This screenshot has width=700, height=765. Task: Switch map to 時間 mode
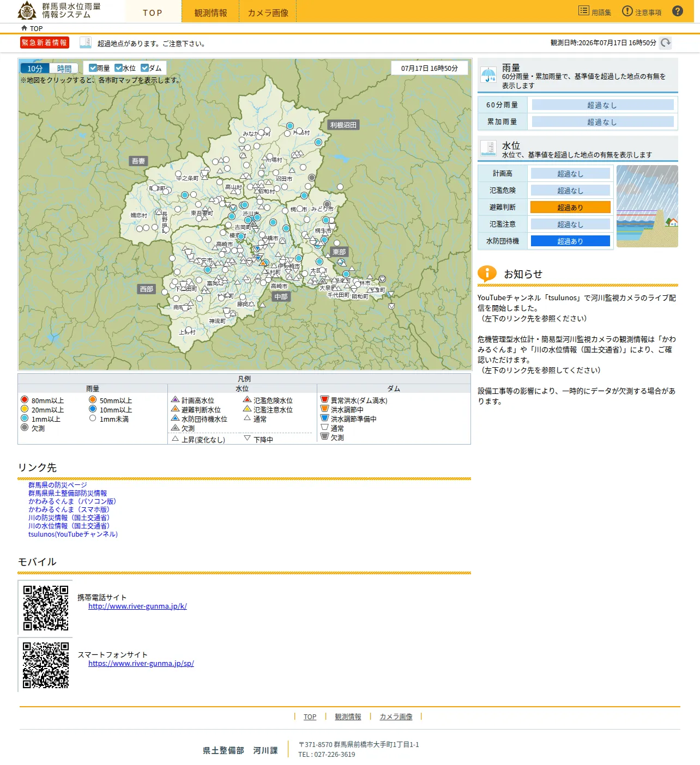(64, 69)
